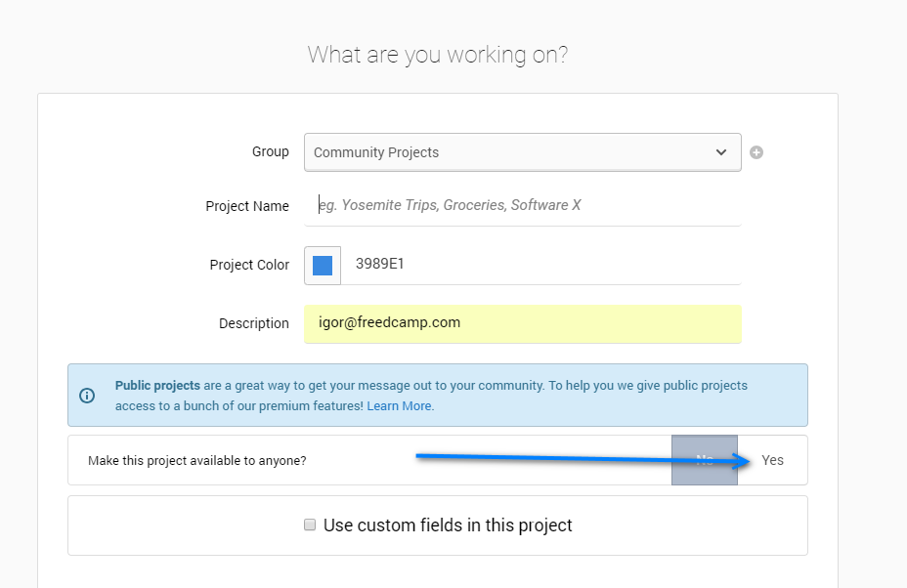
Task: Click the "Make this project available to anyone?" text
Action: click(x=196, y=460)
